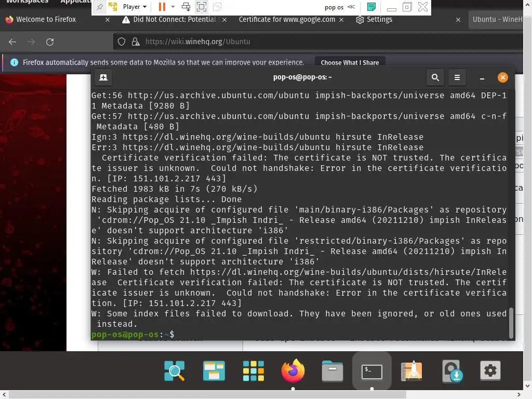Launch Pop!_Shop from dock
This screenshot has height=399, width=532.
[411, 371]
